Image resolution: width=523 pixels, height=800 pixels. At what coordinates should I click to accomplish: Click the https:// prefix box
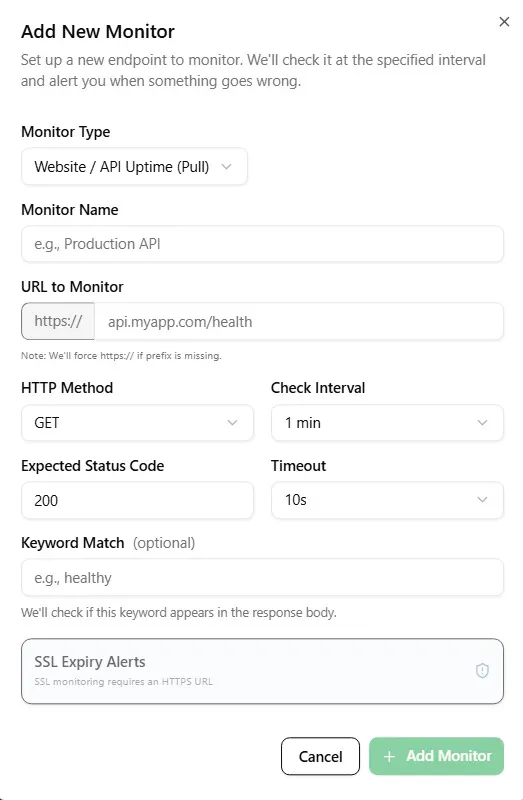tap(58, 321)
